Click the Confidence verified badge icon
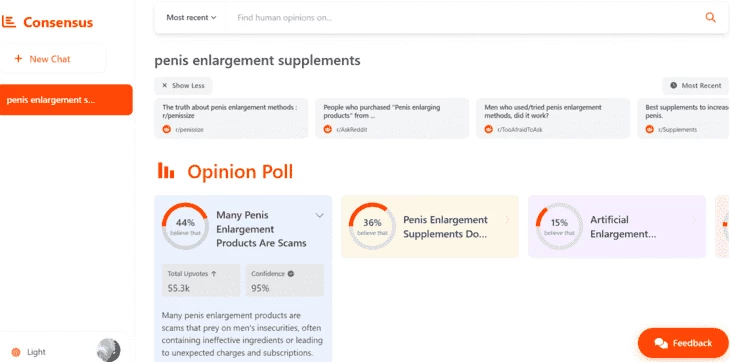 pyautogui.click(x=291, y=274)
